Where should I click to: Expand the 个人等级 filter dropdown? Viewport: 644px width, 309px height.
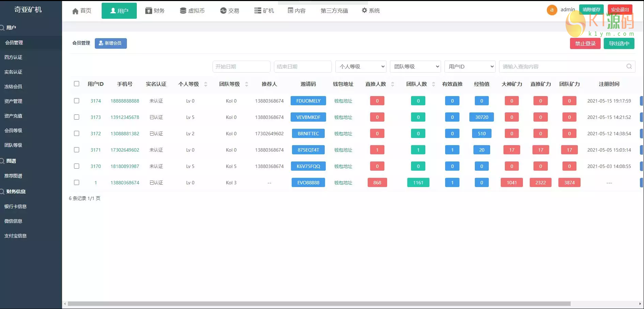(x=361, y=67)
